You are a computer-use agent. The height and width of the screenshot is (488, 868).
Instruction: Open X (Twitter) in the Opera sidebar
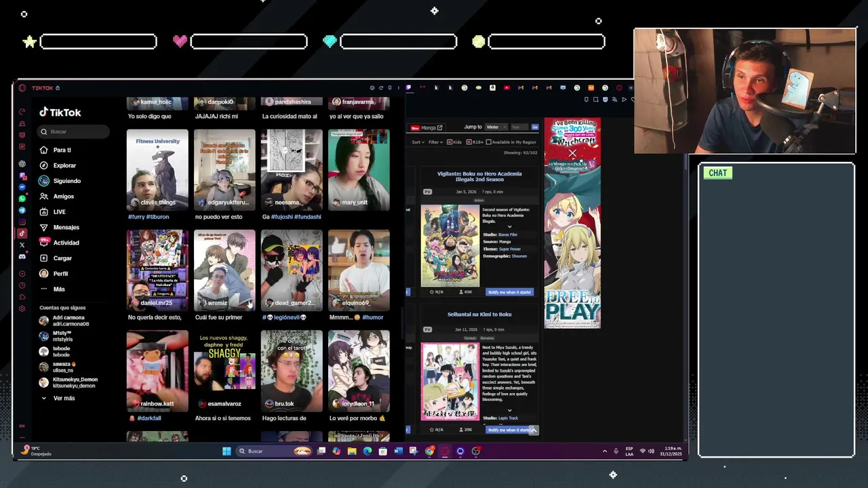[x=22, y=245]
